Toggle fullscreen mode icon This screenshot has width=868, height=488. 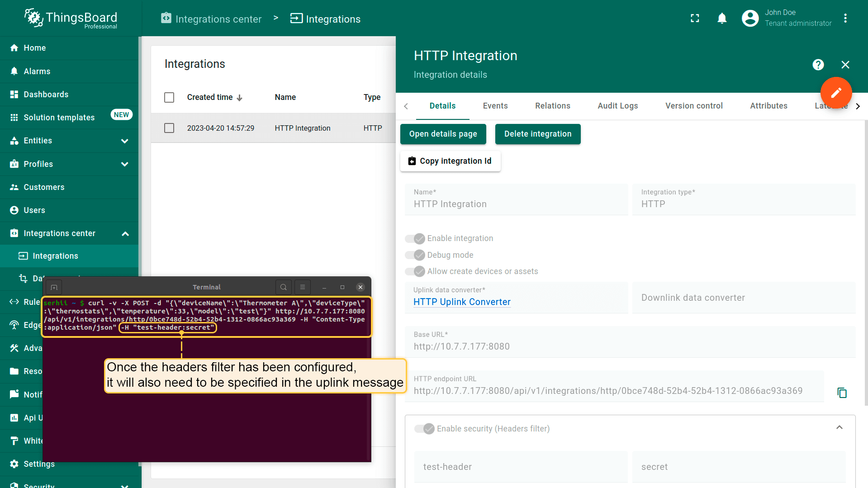pyautogui.click(x=695, y=18)
